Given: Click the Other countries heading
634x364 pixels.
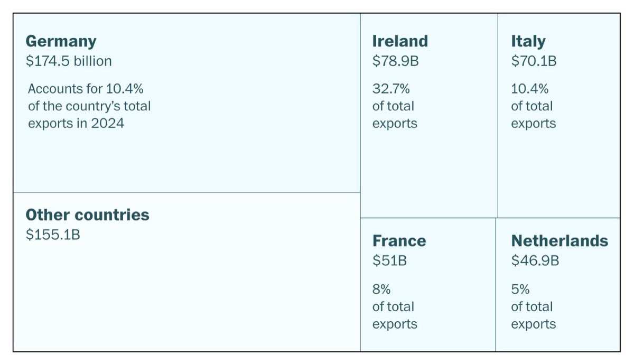Looking at the screenshot, I should [x=87, y=215].
